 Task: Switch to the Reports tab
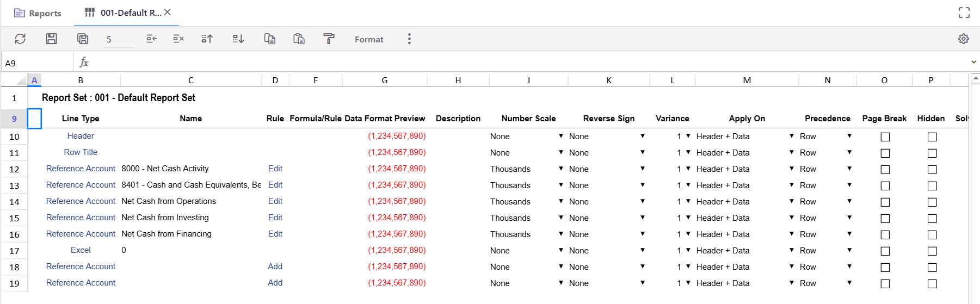point(38,13)
